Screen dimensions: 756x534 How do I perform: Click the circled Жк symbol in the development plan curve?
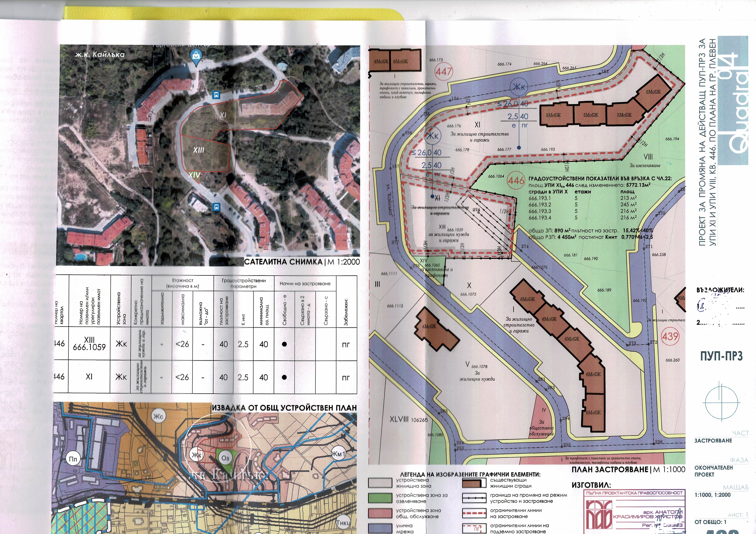click(x=432, y=136)
